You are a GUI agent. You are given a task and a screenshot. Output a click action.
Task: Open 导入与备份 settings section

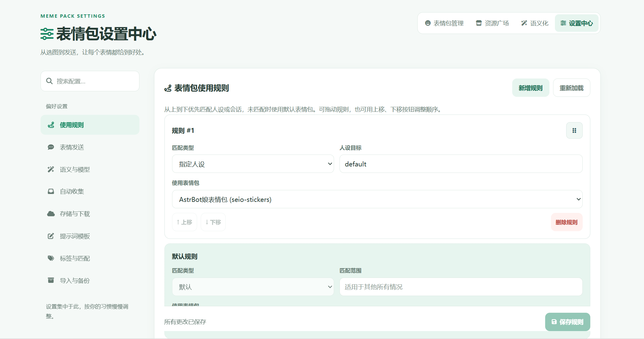click(90, 280)
